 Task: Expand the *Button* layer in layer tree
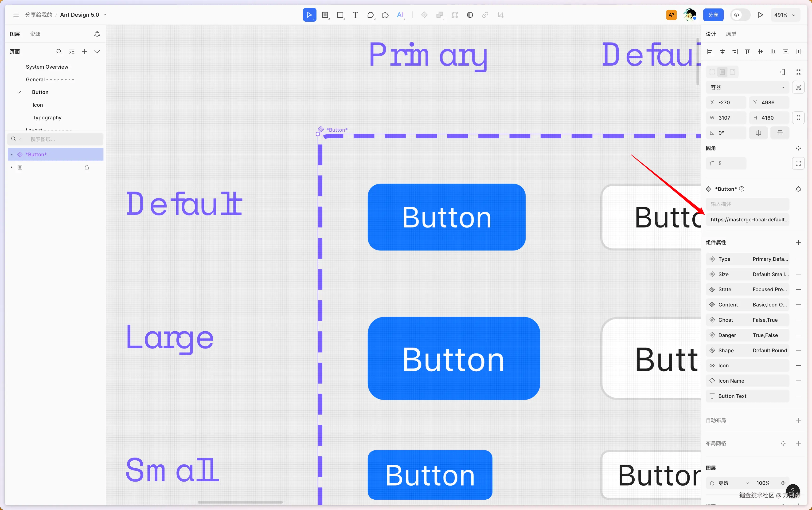(12, 154)
